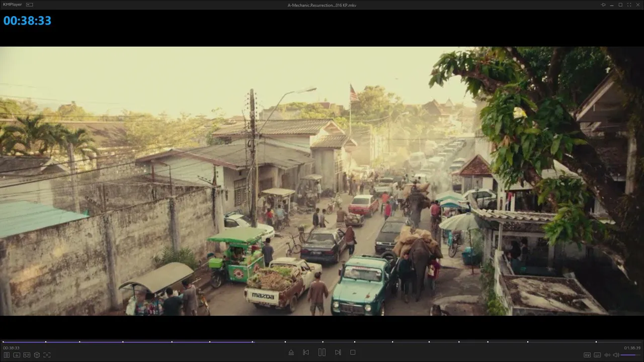
Task: Maximize the KMPlayer window
Action: pyautogui.click(x=620, y=5)
